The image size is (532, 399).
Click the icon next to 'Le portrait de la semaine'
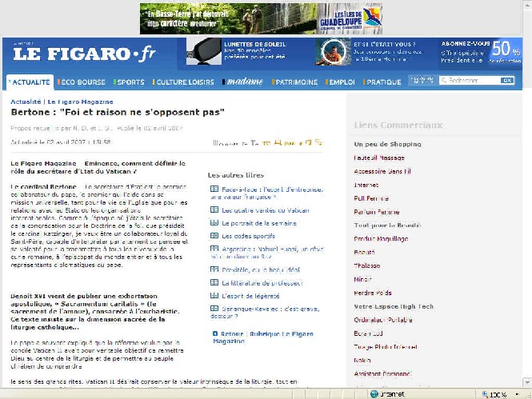(214, 222)
